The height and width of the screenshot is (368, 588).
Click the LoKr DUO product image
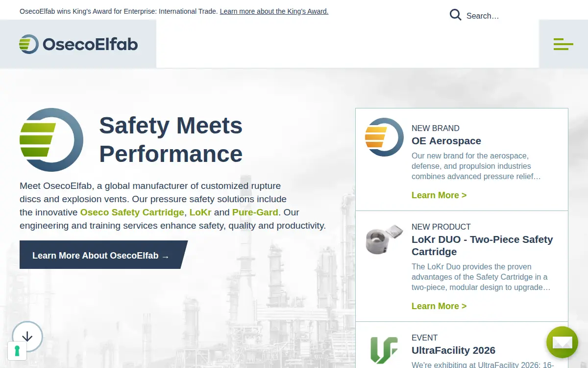coord(385,239)
